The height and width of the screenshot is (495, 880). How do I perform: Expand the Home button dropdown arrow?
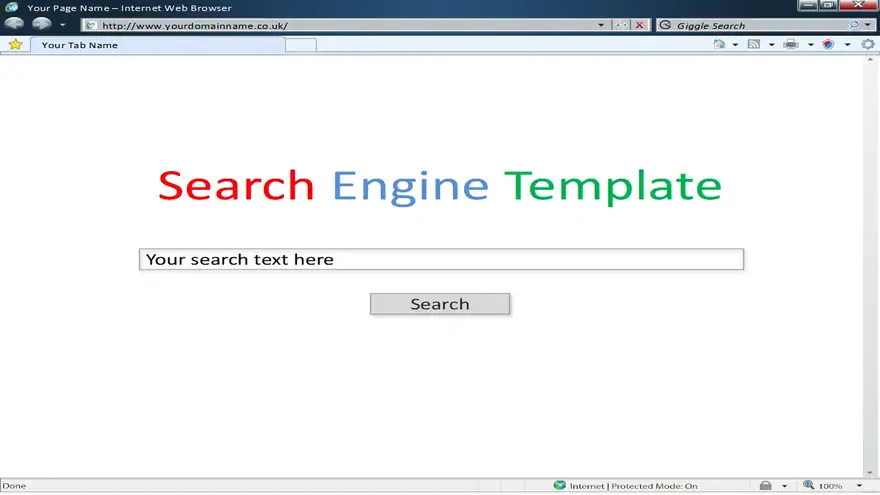point(735,45)
